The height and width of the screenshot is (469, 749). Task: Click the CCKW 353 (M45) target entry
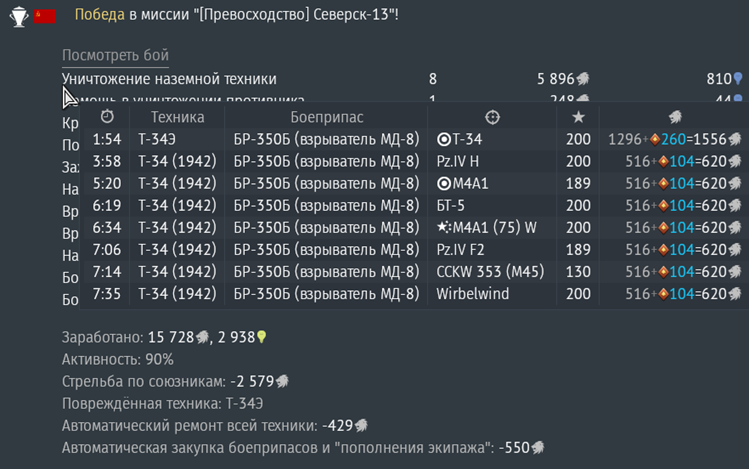pyautogui.click(x=489, y=271)
